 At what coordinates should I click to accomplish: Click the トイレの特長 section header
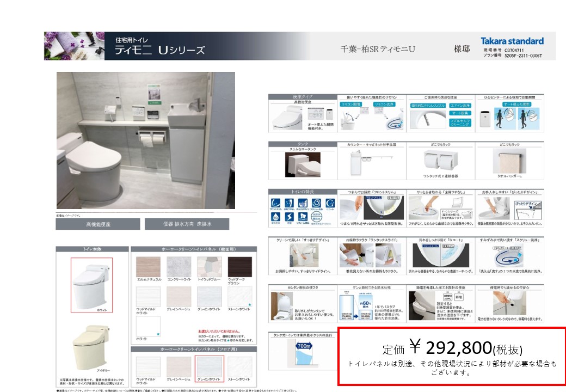pos(302,192)
